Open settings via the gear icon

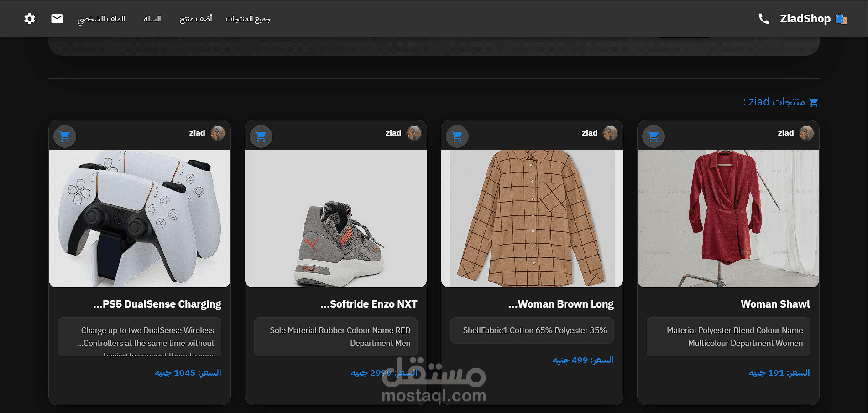(x=30, y=19)
